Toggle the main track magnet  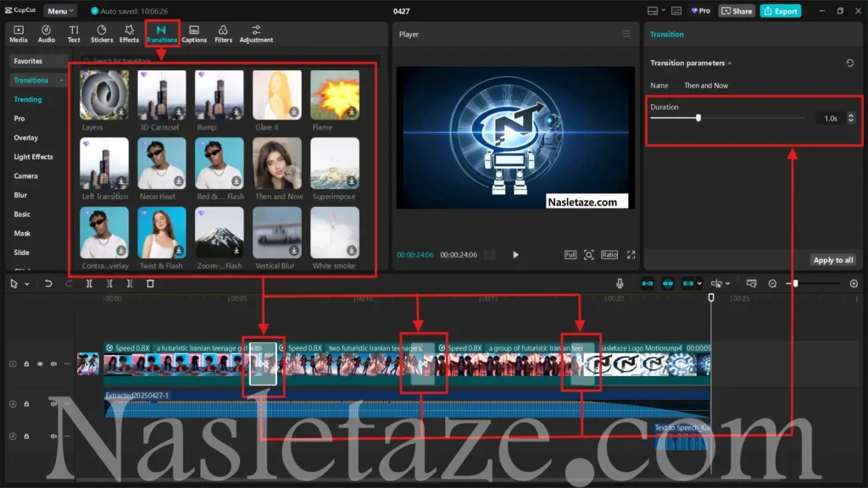coord(647,283)
